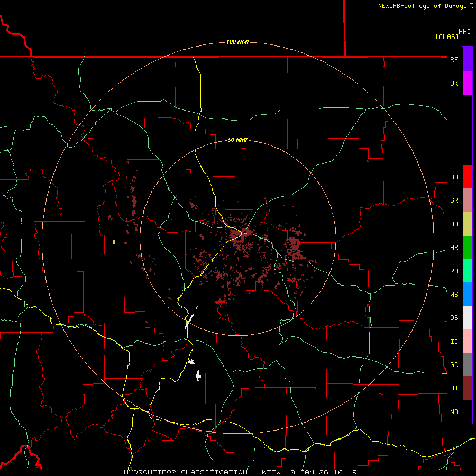Click the white dry-snow streak echo southwest

[x=189, y=321]
